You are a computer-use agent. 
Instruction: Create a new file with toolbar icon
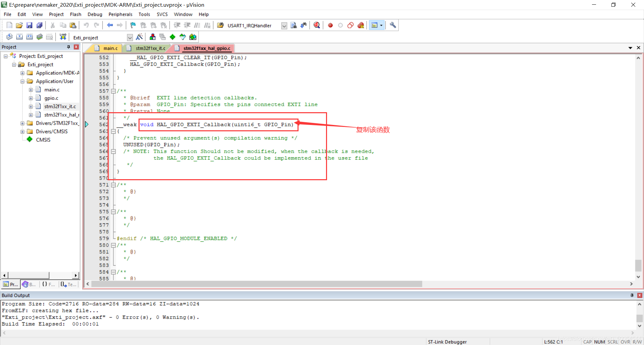coord(9,25)
